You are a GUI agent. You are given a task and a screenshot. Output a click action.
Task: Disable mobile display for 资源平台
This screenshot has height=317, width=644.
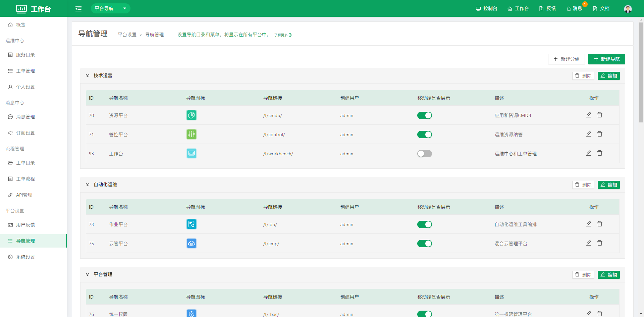point(425,115)
